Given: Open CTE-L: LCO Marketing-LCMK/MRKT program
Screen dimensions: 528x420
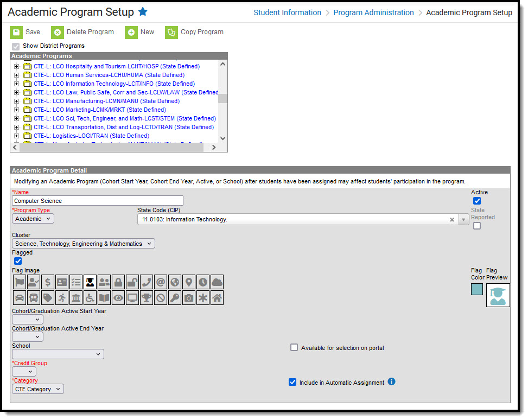Looking at the screenshot, I should pyautogui.click(x=100, y=110).
